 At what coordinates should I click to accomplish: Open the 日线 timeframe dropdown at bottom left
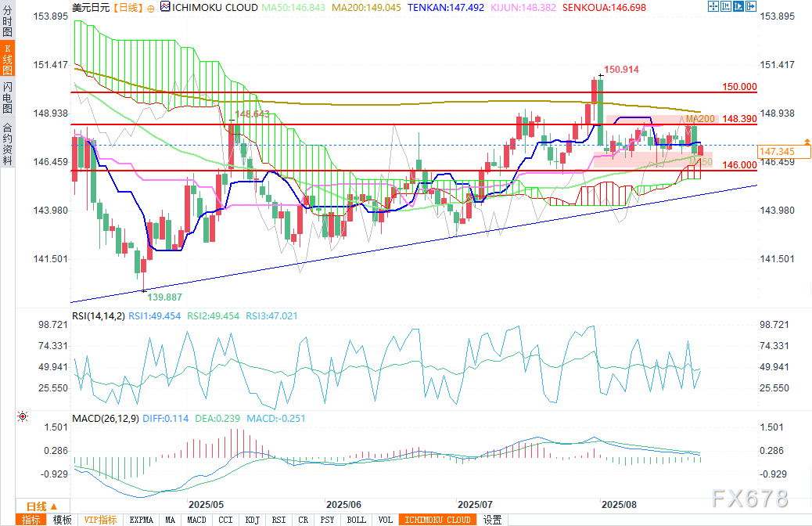click(38, 506)
